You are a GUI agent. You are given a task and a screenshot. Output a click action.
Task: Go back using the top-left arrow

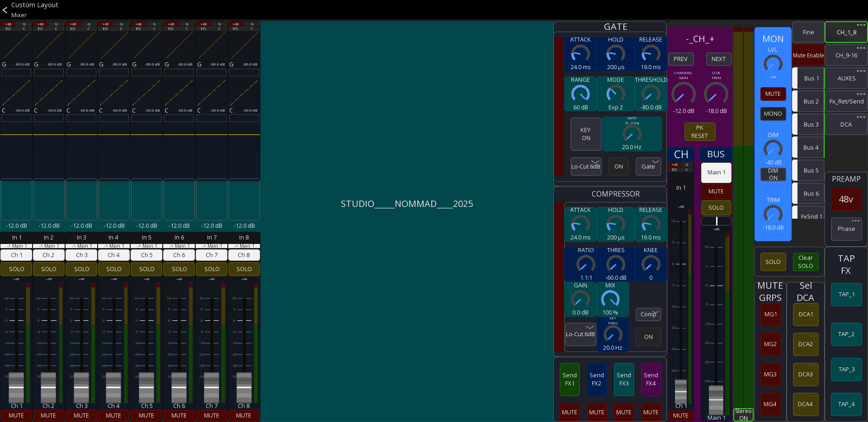[x=5, y=9]
